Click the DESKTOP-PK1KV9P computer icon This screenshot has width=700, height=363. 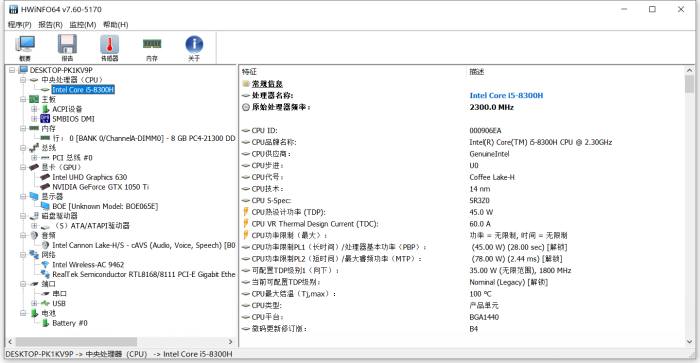pyautogui.click(x=23, y=70)
